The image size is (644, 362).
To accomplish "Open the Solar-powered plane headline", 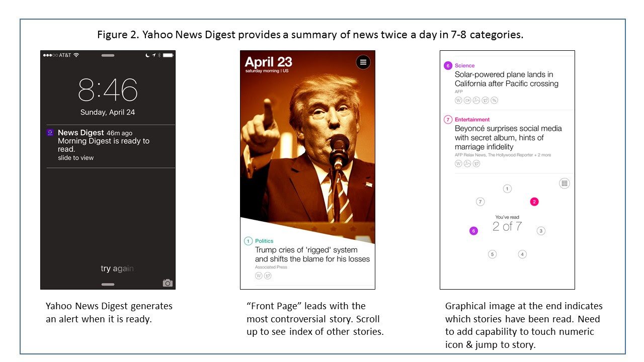I will click(x=506, y=79).
